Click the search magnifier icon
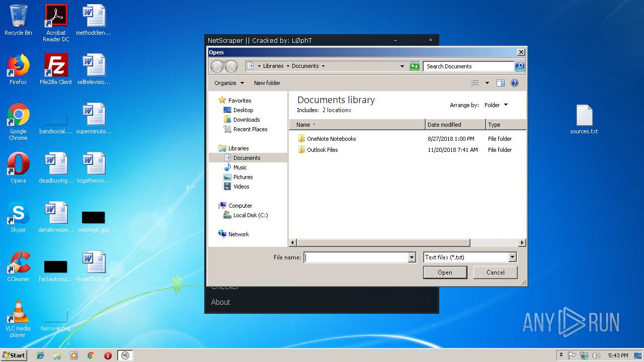644x362 pixels. [520, 66]
